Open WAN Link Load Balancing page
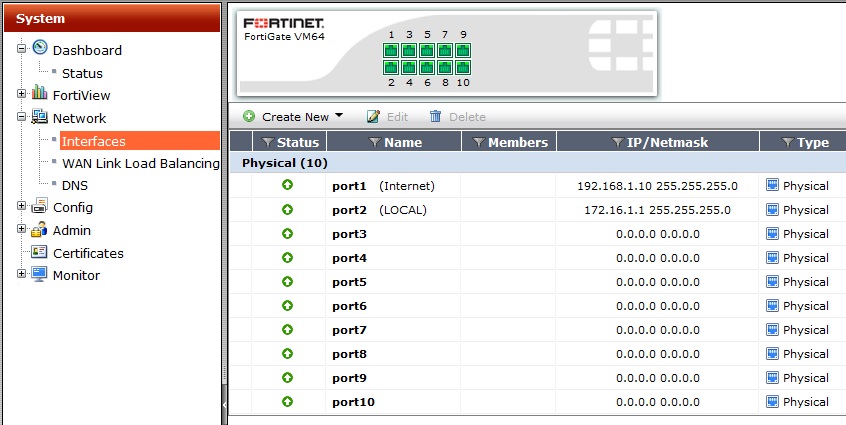The height and width of the screenshot is (425, 846). [x=140, y=163]
